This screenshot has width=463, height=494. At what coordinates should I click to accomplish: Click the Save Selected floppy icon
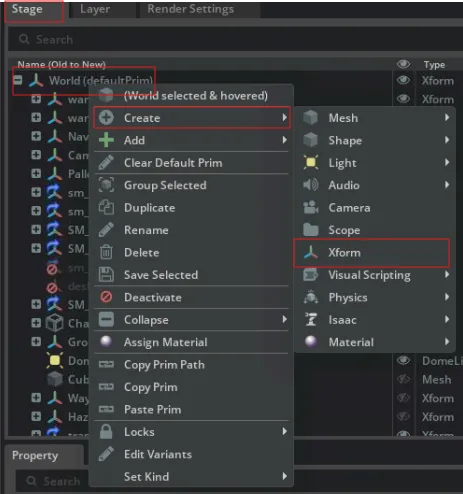coord(106,275)
